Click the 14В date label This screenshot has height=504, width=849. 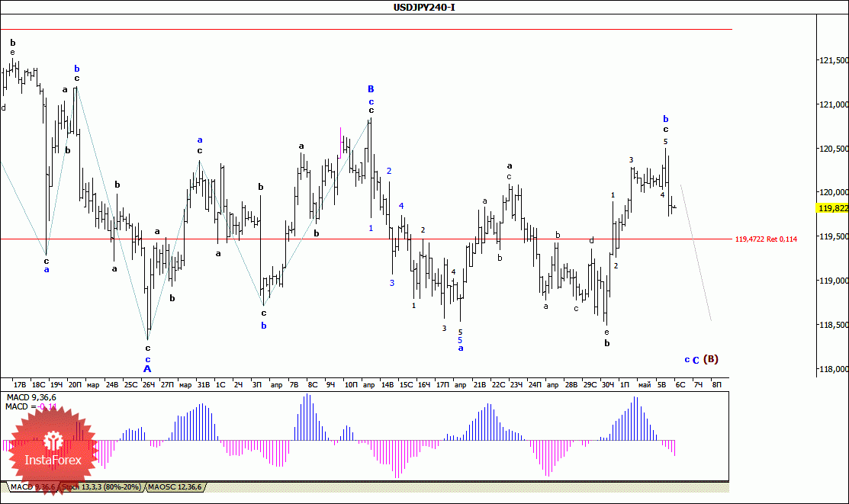click(388, 385)
